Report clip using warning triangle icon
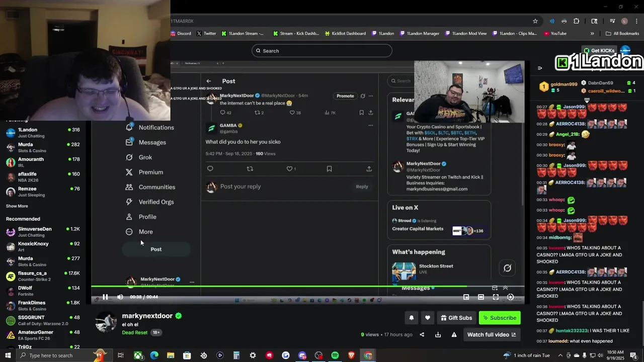 (x=454, y=335)
